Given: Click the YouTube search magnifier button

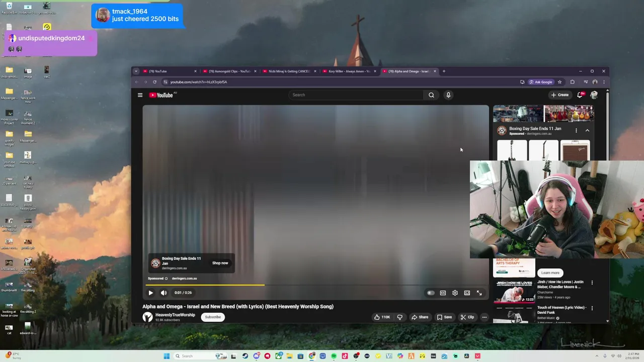Looking at the screenshot, I should [x=431, y=95].
